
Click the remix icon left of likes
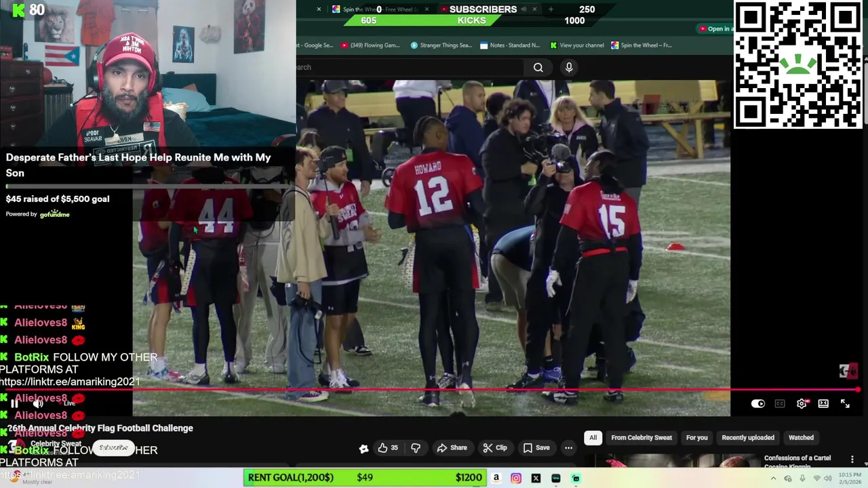363,447
